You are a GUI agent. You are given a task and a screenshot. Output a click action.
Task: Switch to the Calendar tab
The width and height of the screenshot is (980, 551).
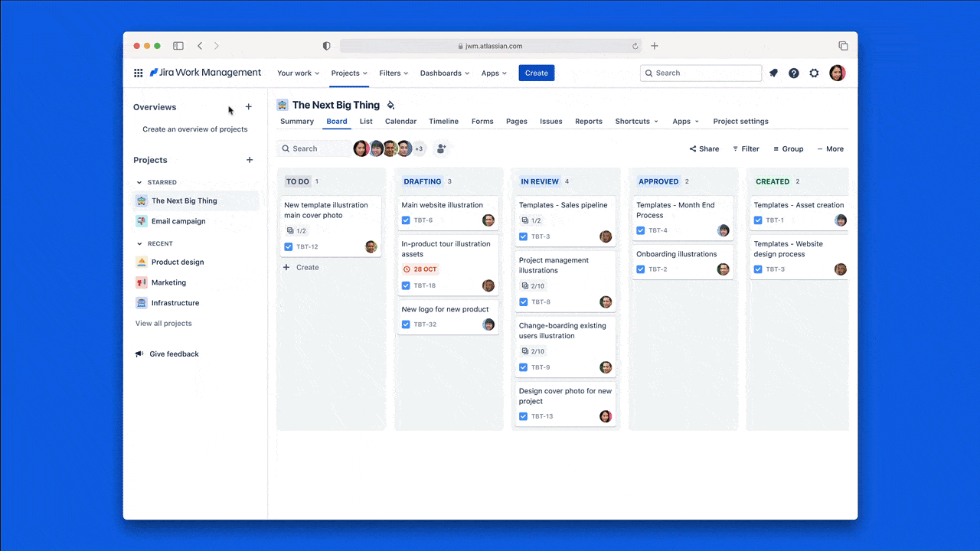[400, 122]
